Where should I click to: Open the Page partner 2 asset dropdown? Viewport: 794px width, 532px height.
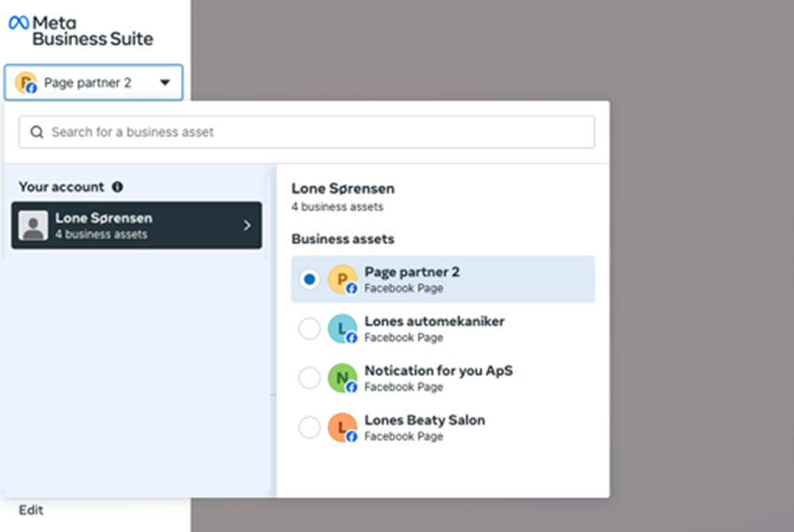(93, 82)
